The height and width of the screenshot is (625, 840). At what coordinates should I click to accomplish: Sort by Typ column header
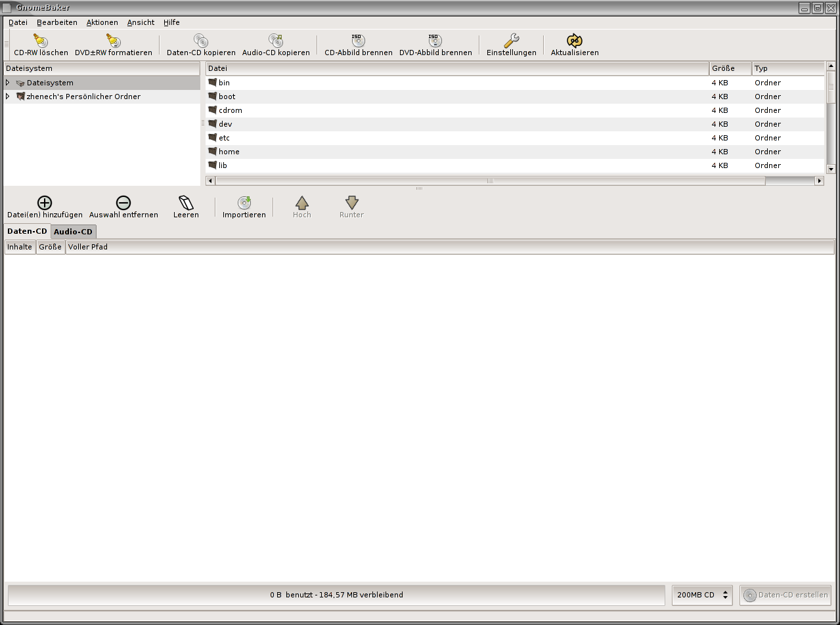tap(788, 68)
